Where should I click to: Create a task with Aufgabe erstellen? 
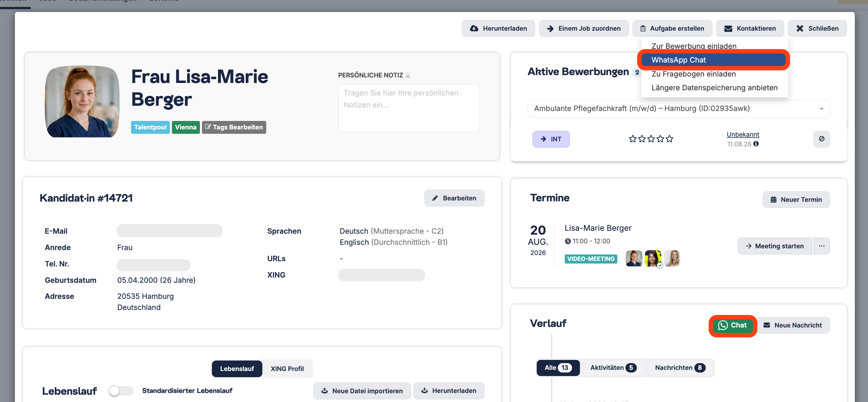tap(672, 28)
